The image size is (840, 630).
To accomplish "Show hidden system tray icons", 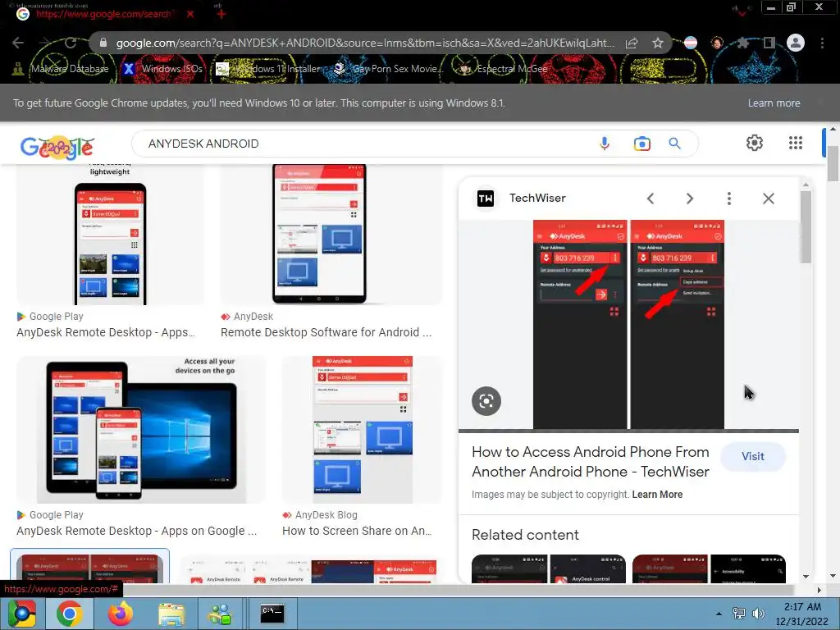I will click(x=719, y=614).
